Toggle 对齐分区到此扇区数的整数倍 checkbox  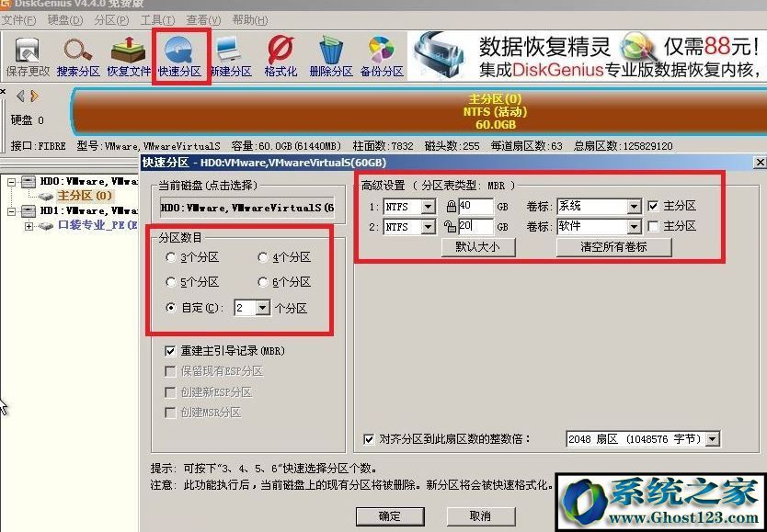pyautogui.click(x=369, y=439)
